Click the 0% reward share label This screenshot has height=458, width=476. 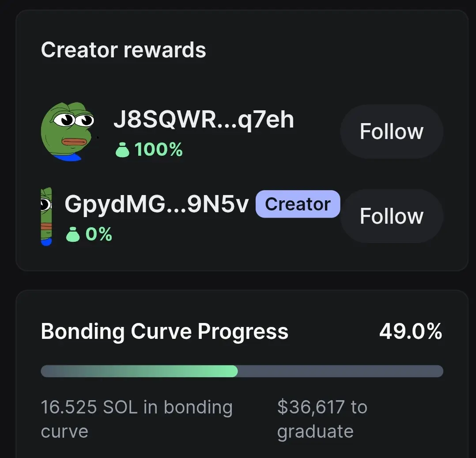click(x=99, y=234)
